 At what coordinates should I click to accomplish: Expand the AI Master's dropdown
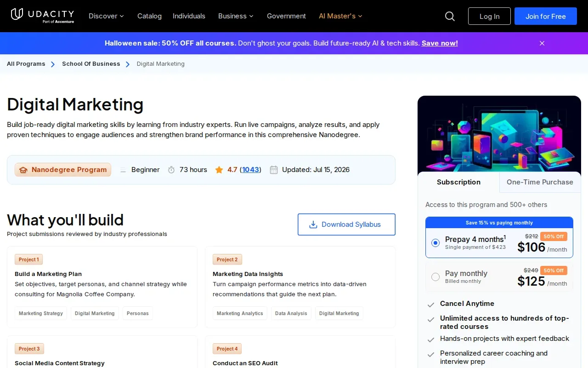tap(340, 16)
